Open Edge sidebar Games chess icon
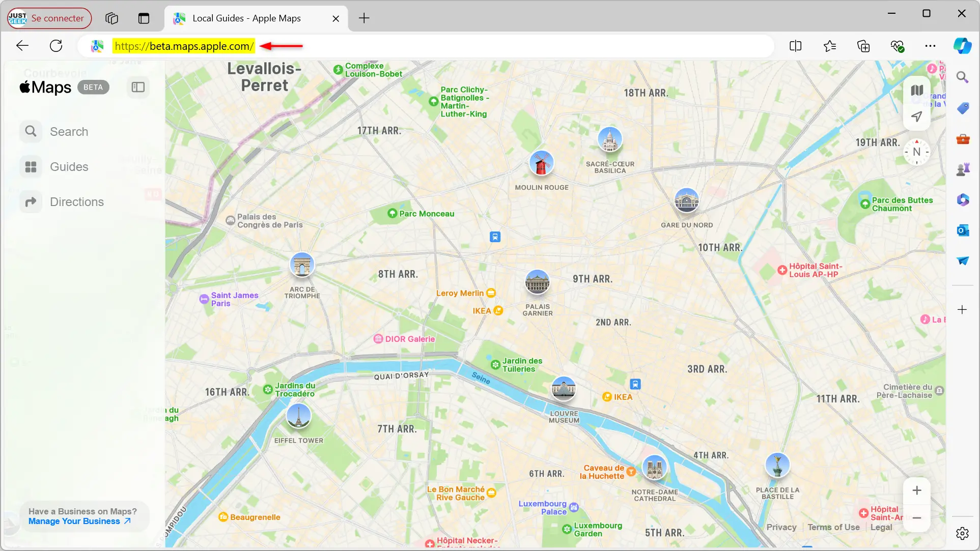Image resolution: width=980 pixels, height=551 pixels. tap(962, 169)
